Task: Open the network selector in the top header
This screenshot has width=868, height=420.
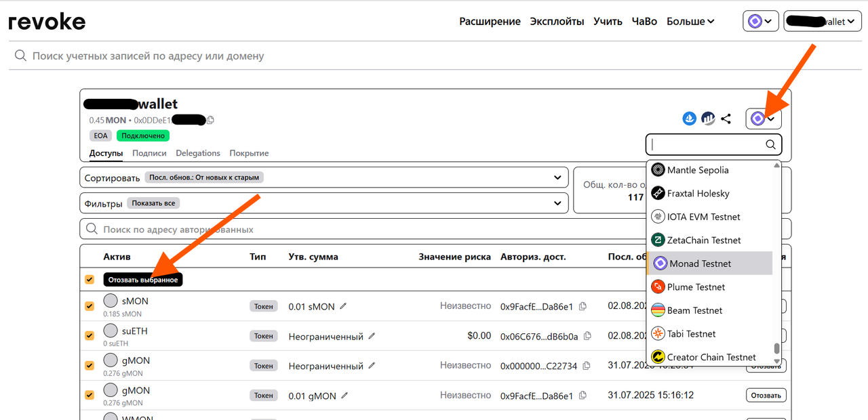Action: coord(761,22)
